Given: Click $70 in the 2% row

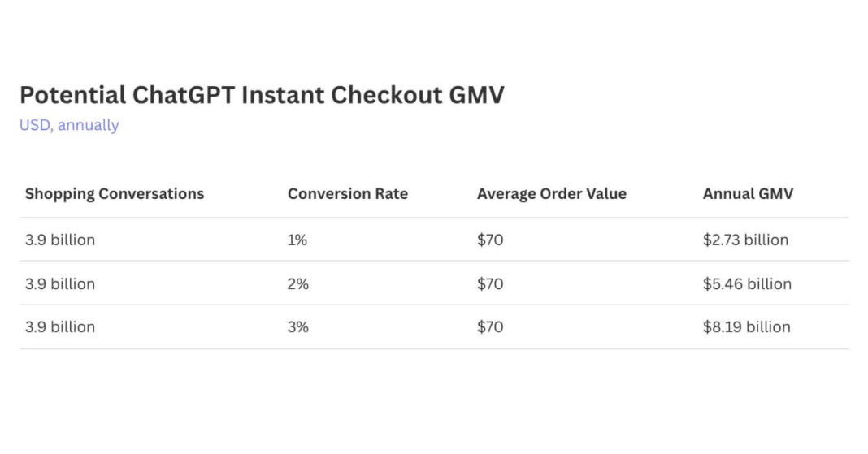Looking at the screenshot, I should pyautogui.click(x=490, y=284).
